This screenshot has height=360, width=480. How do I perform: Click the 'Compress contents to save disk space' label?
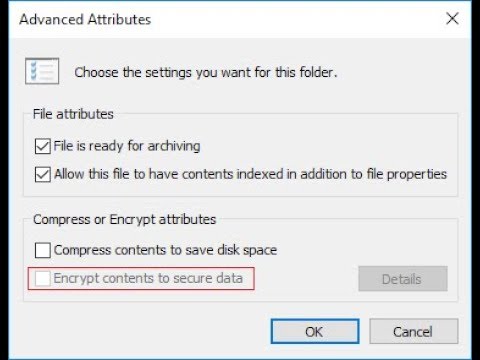[x=165, y=250]
